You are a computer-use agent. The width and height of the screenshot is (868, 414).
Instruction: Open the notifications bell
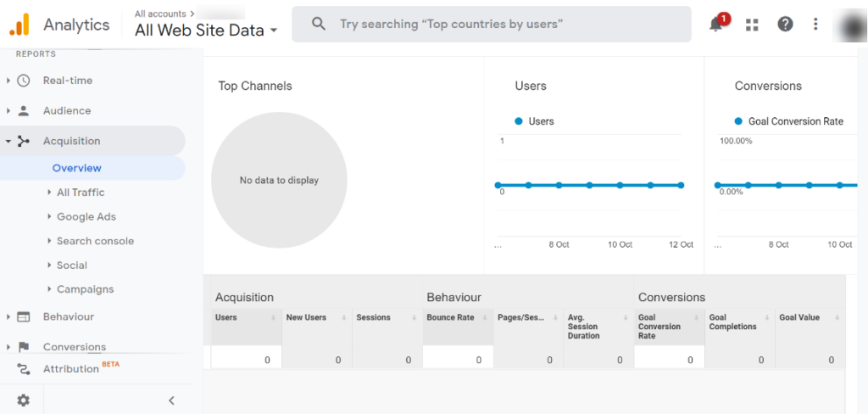coord(716,25)
